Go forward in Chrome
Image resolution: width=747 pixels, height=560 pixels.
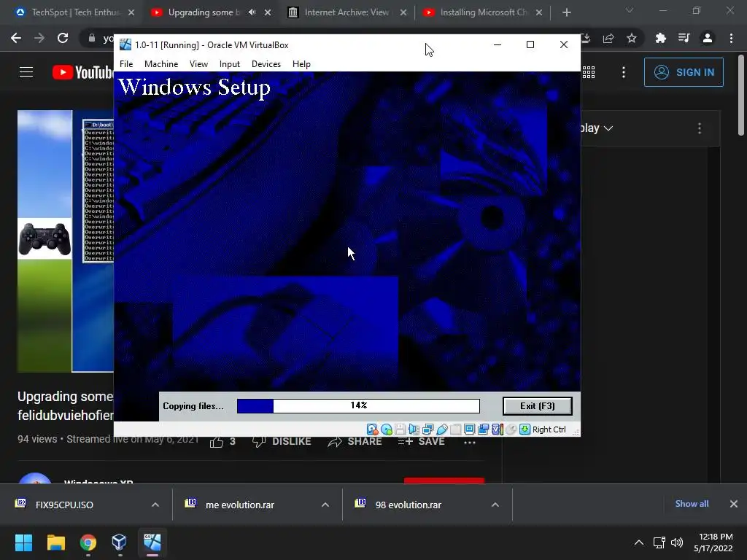coord(39,38)
